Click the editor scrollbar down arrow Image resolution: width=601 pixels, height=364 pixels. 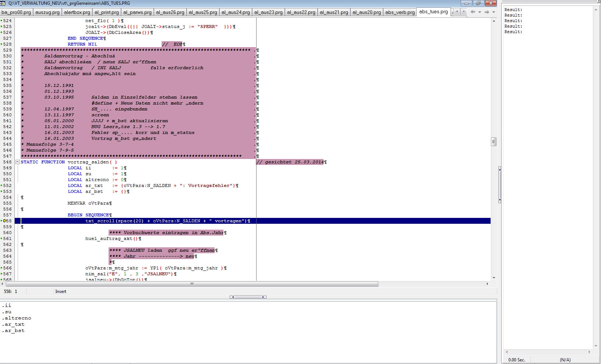[494, 278]
